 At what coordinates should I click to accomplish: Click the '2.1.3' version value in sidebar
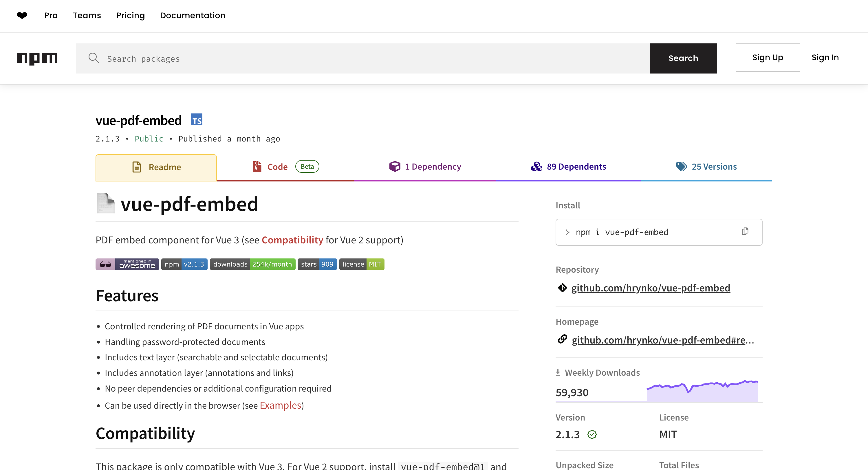pos(567,434)
